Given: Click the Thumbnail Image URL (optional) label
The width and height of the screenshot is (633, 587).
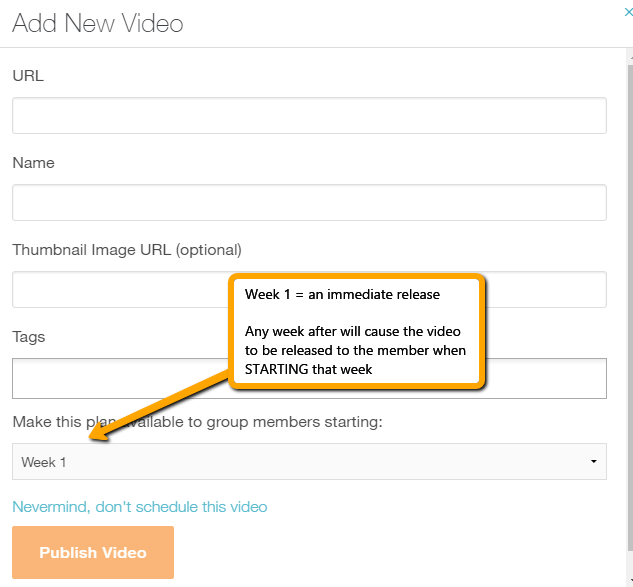Looking at the screenshot, I should coord(127,250).
